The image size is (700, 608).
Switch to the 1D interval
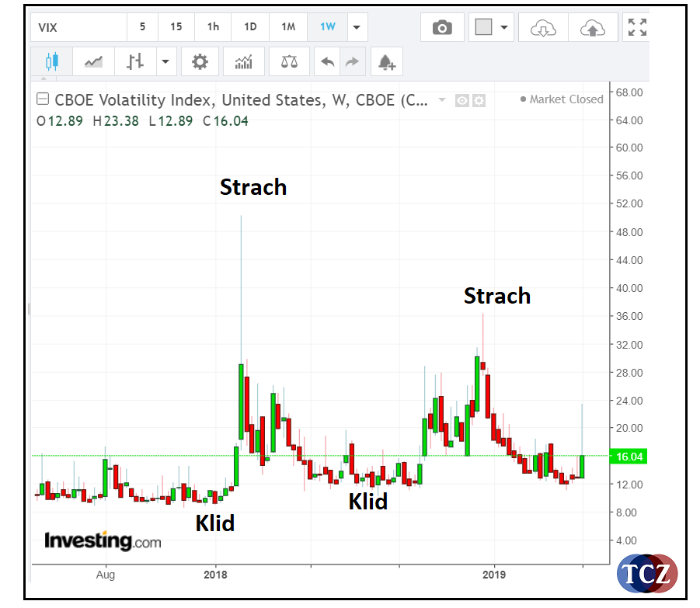250,27
